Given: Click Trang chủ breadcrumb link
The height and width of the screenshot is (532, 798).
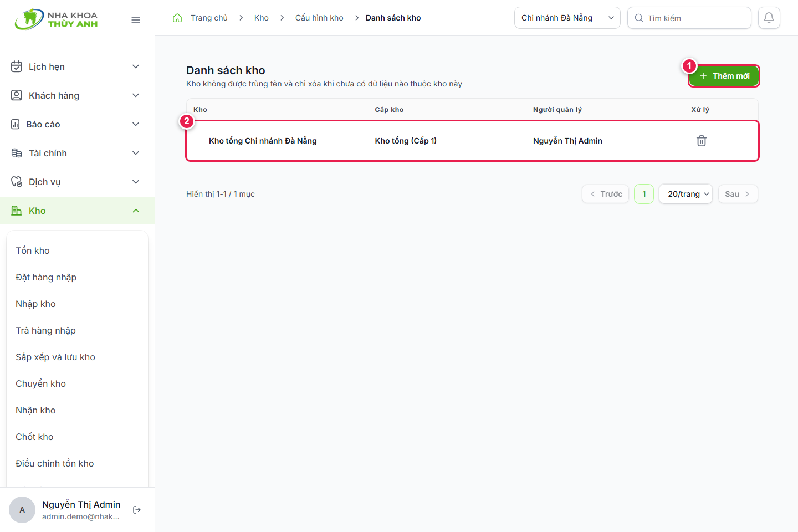Looking at the screenshot, I should click(209, 18).
